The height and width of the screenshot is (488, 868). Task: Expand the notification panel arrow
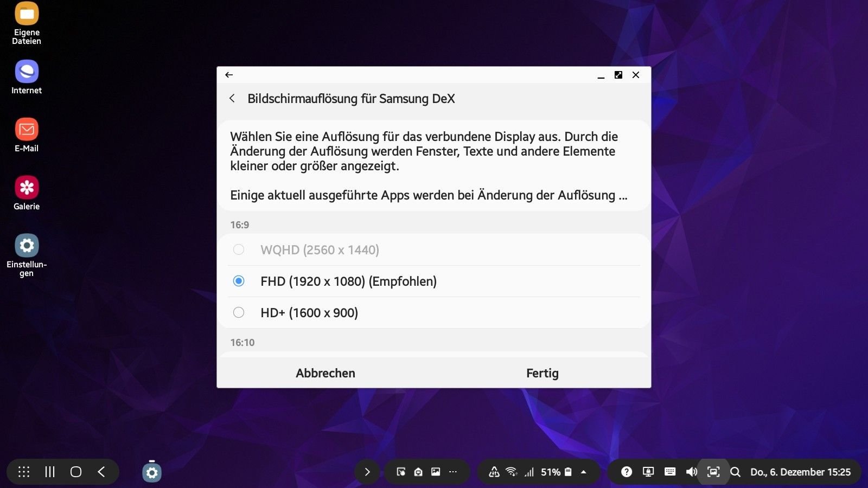367,472
